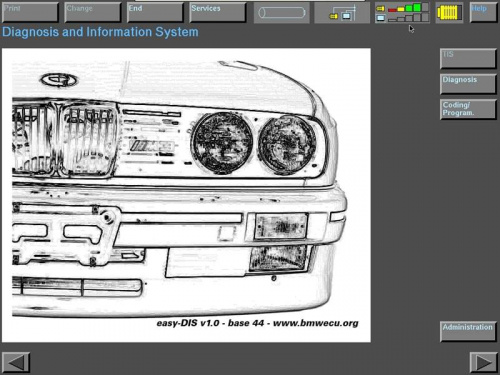
Task: Click the Diagnosis and Information System title
Action: coord(100,32)
